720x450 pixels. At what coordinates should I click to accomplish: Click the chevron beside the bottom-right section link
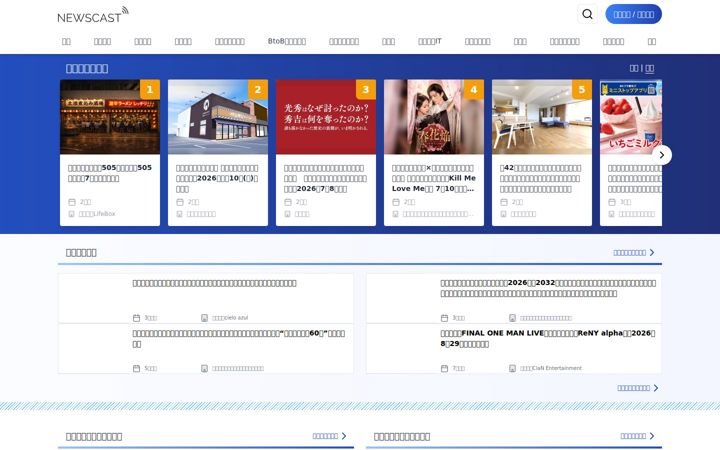coord(652,436)
